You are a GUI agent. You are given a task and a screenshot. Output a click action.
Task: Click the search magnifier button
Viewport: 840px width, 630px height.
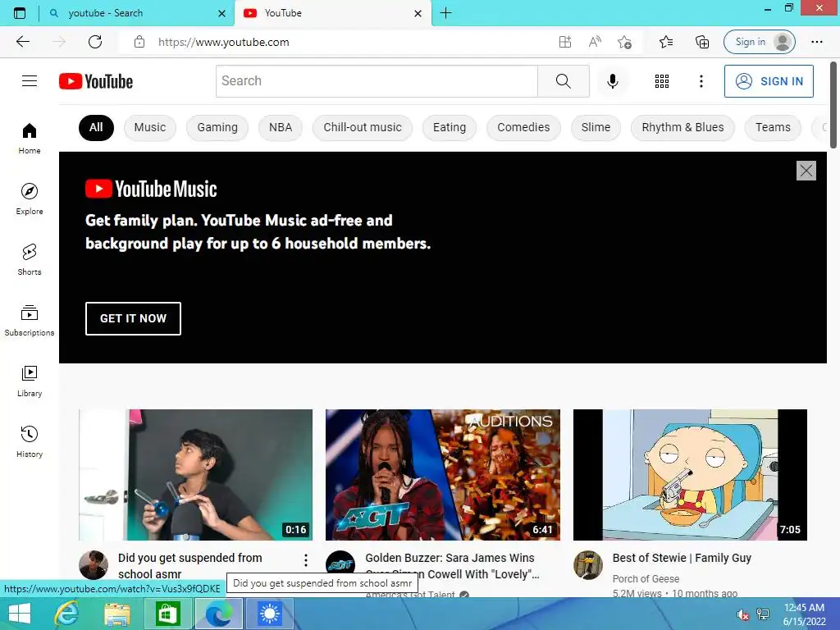[x=563, y=81]
